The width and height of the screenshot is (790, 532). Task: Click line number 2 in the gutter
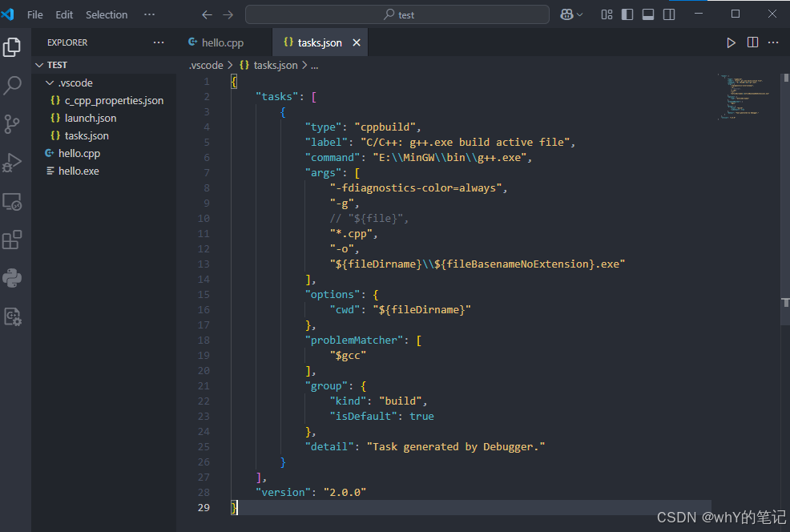[207, 97]
